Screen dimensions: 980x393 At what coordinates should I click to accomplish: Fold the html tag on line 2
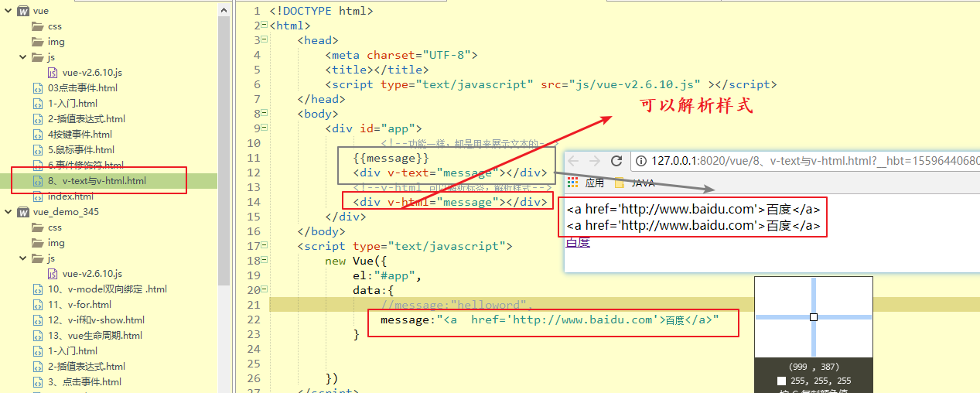(264, 25)
